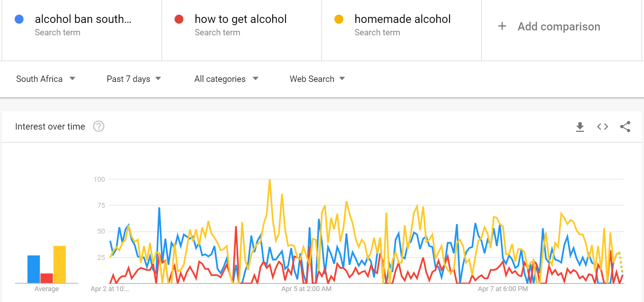Select the homemade alcohol search term
Screen dimensions: 644x302
(402, 19)
